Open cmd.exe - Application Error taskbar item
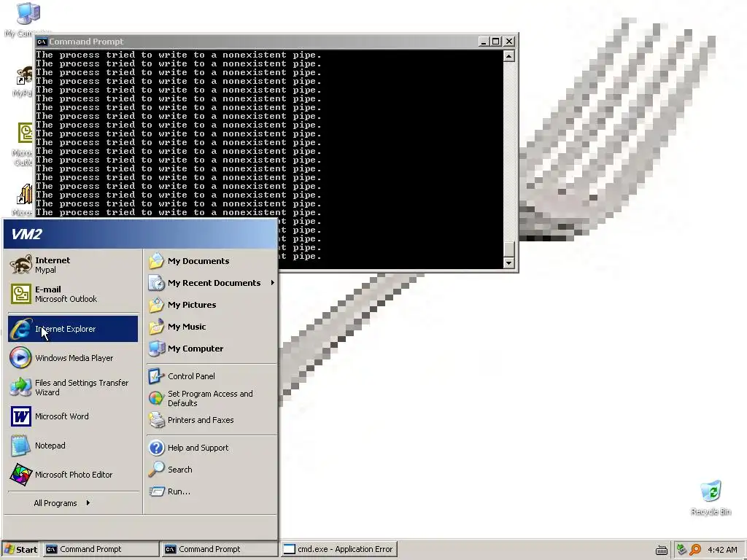 pos(338,549)
